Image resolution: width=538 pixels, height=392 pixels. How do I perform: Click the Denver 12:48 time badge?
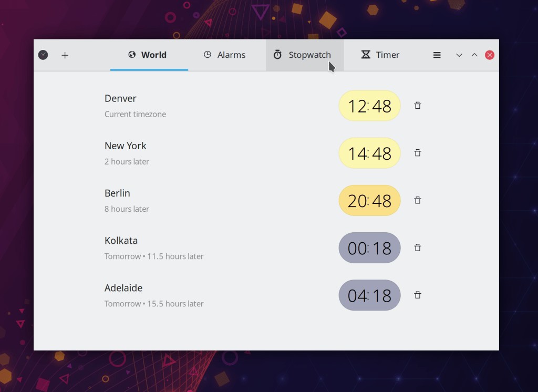[369, 106]
